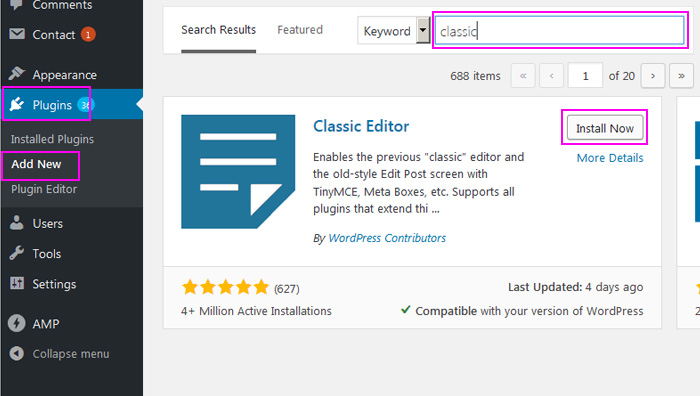The height and width of the screenshot is (396, 700).
Task: Click the (627) ratings count
Action: (x=287, y=289)
